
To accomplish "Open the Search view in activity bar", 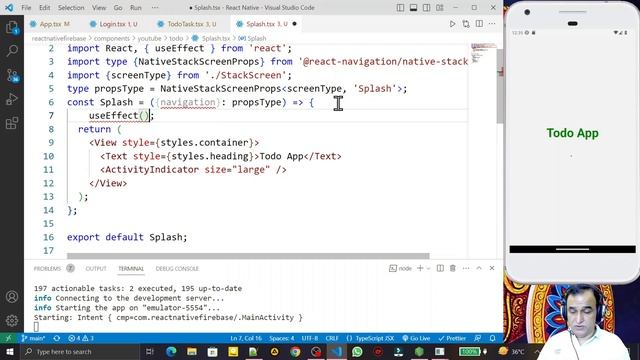I will (x=12, y=51).
